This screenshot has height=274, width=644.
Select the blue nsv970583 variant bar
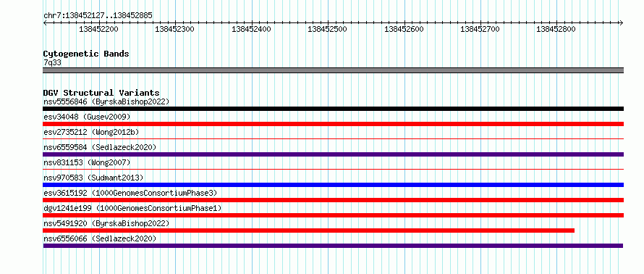click(333, 185)
